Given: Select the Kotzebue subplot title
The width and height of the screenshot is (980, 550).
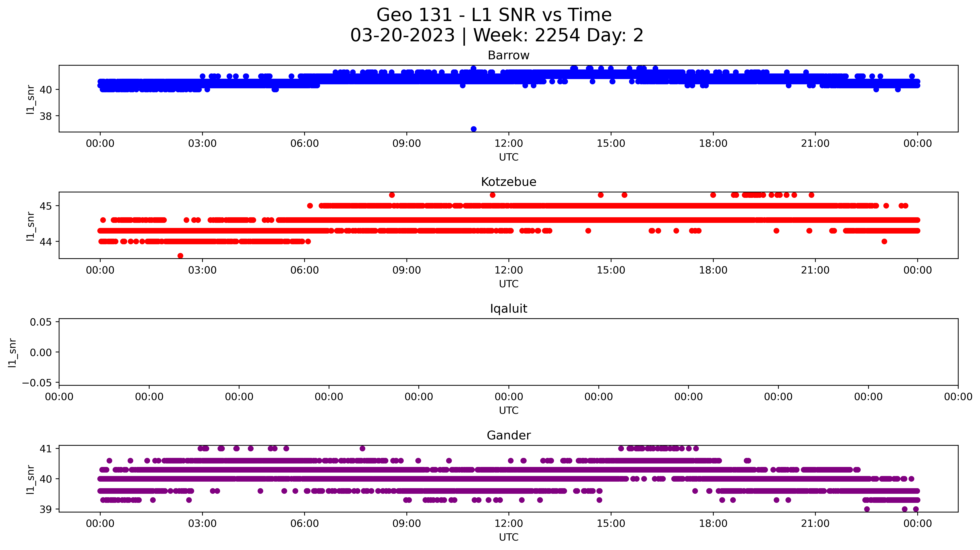Looking at the screenshot, I should coord(509,182).
